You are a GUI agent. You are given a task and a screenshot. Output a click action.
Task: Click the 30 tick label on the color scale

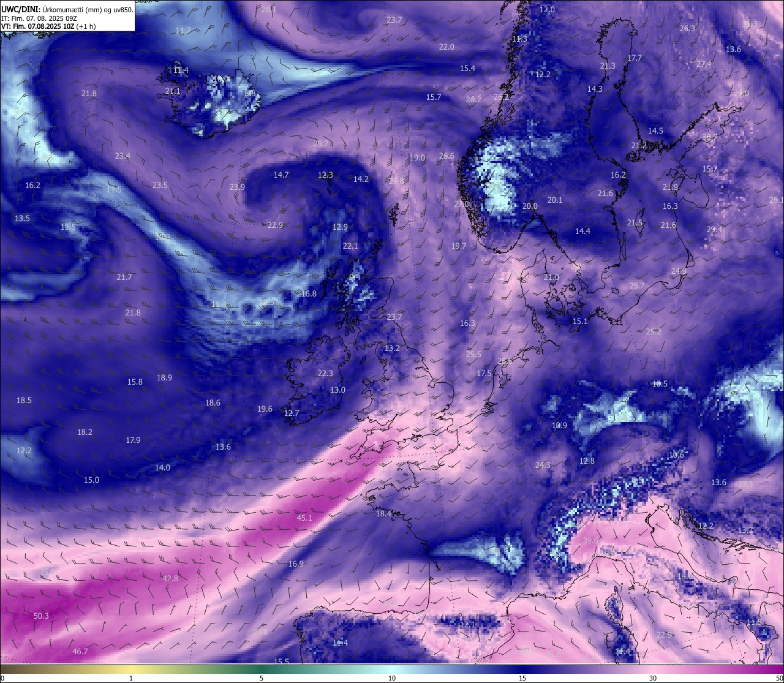(653, 678)
